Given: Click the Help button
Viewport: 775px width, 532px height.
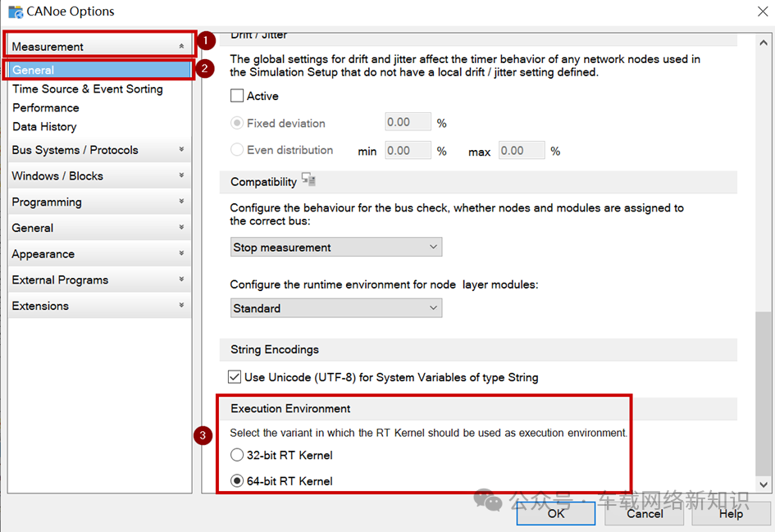Looking at the screenshot, I should click(x=731, y=514).
